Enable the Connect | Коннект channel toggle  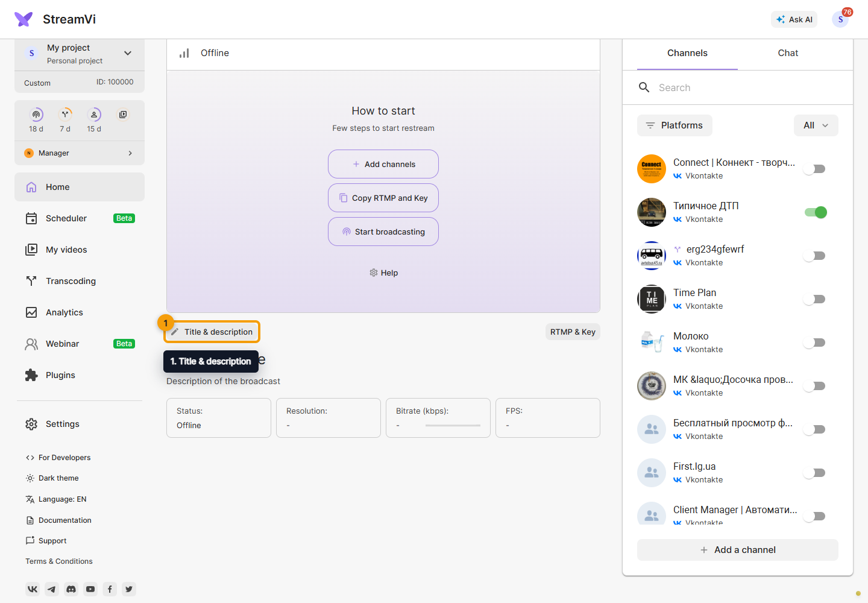(815, 169)
